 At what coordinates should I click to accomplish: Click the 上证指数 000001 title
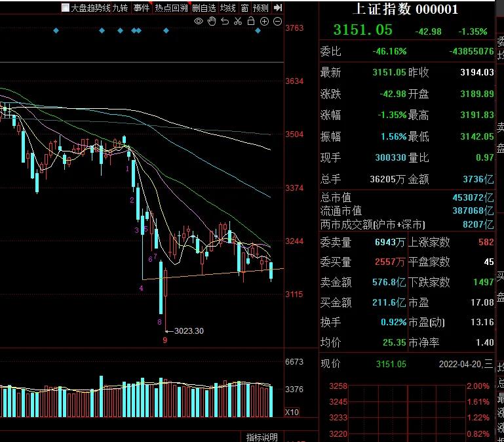(406, 9)
